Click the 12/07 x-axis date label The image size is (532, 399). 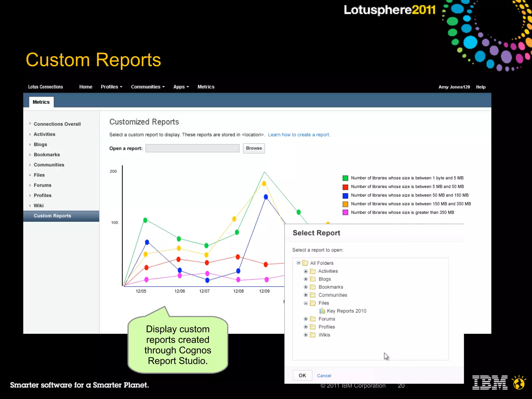click(x=204, y=291)
